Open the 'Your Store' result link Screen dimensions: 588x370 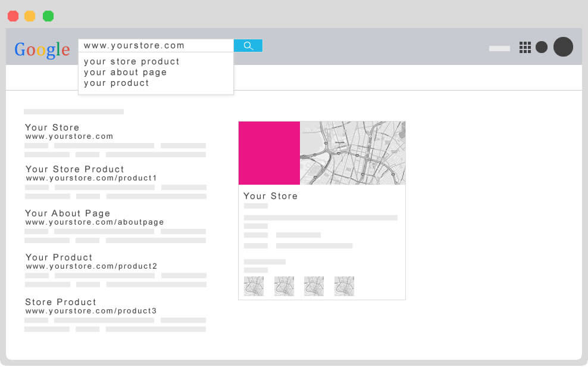coord(52,128)
